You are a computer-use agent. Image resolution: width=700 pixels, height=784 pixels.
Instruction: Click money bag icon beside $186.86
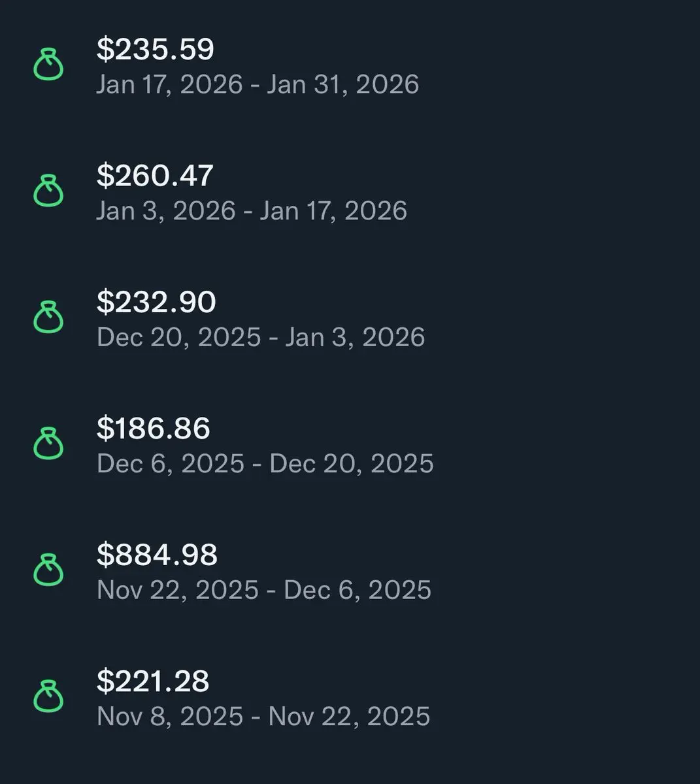click(48, 444)
